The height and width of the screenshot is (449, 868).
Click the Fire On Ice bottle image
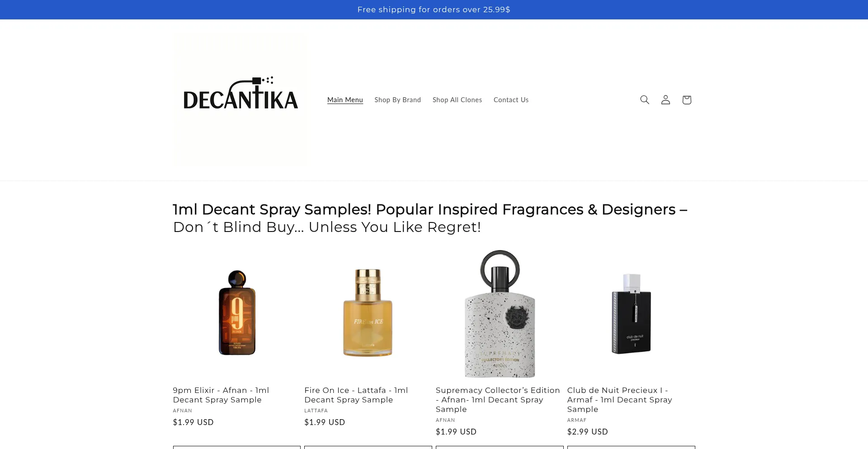pos(368,314)
